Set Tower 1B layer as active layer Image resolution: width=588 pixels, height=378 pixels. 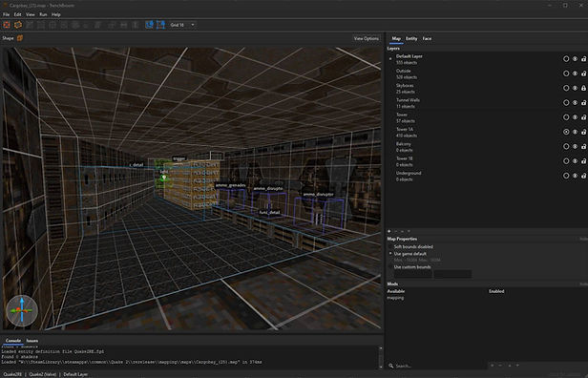coord(566,161)
